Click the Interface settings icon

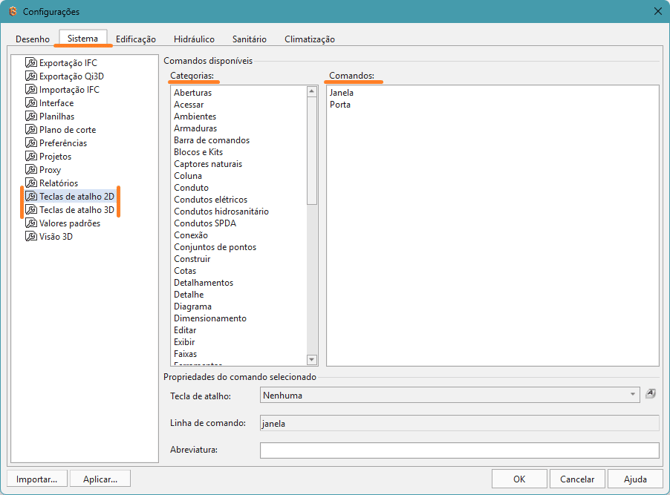click(31, 103)
